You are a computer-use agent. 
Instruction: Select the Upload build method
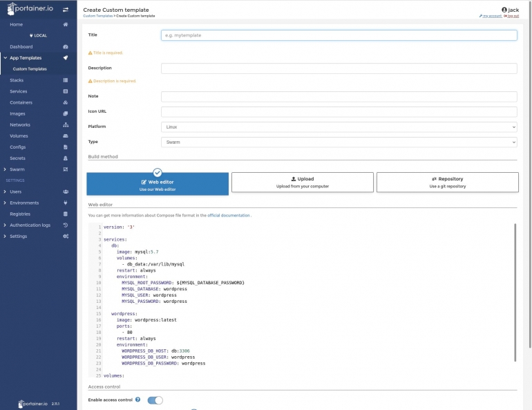[303, 183]
